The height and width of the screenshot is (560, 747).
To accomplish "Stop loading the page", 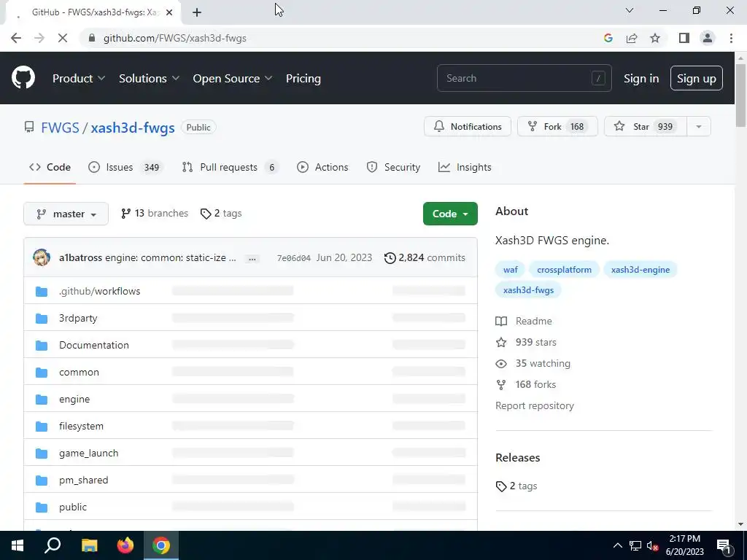I will 63,38.
